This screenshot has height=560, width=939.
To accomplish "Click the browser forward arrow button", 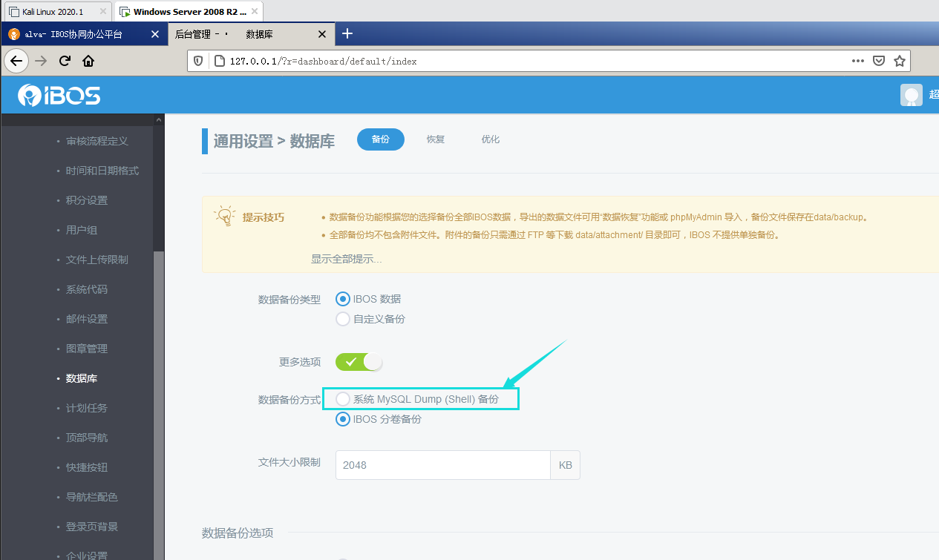I will [x=41, y=61].
